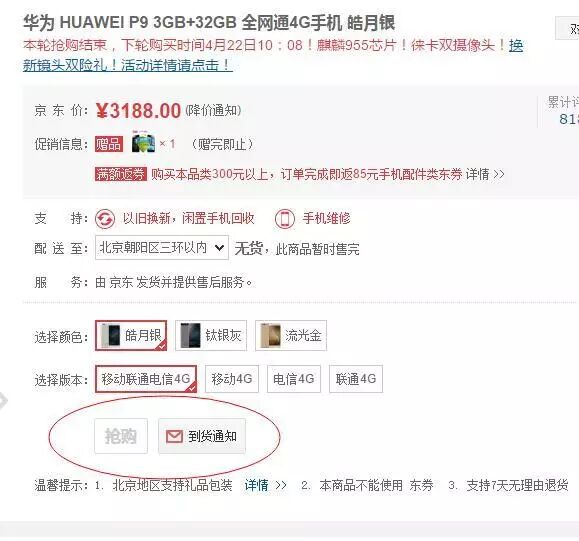Image resolution: width=579 pixels, height=541 pixels.
Task: Click the 到货通知 button
Action: click(202, 436)
